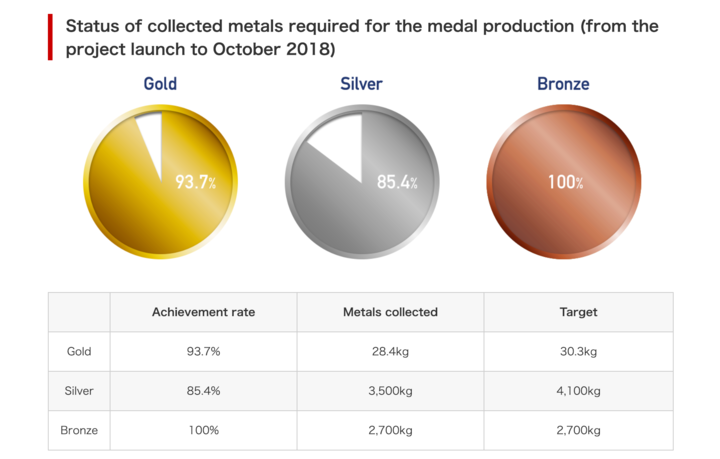Click the Bronze row 100% achievement cell

coord(203,431)
